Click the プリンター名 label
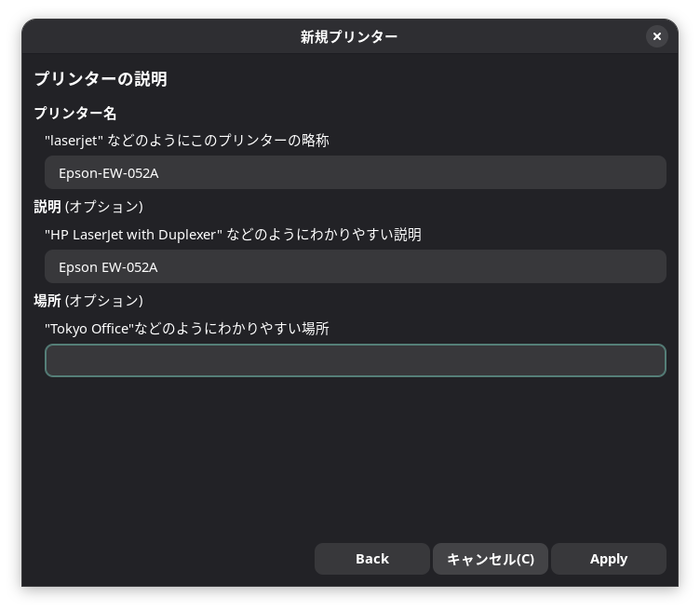Viewport: 700px width, 611px height. click(x=75, y=113)
